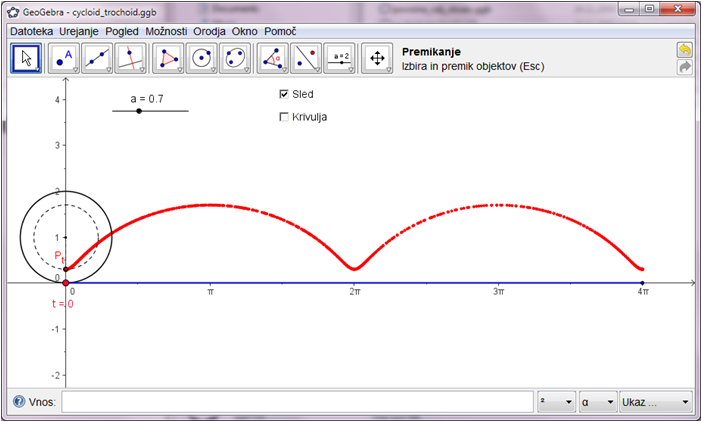Minimize the GeoGebra window
The width and height of the screenshot is (702, 422).
630,9
